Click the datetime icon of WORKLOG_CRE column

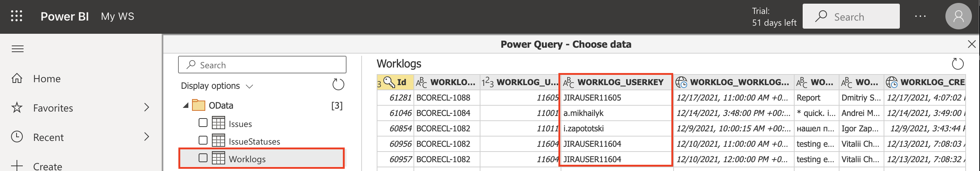point(891,82)
